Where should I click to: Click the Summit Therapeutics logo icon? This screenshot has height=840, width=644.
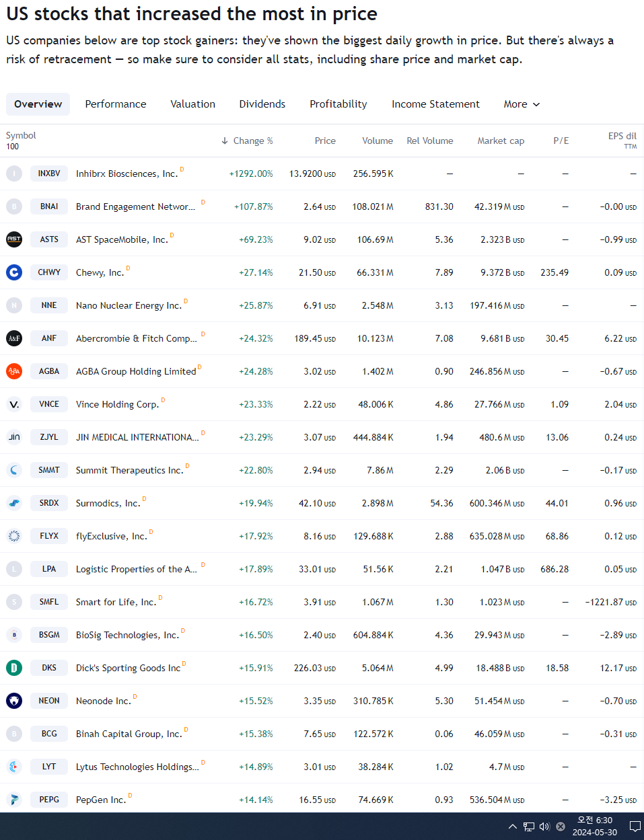14,470
